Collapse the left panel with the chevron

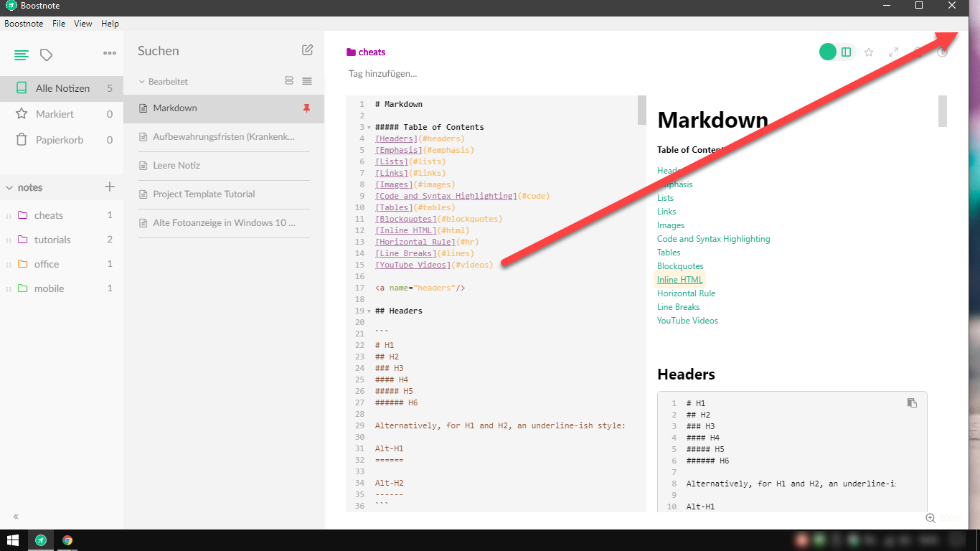click(x=15, y=516)
